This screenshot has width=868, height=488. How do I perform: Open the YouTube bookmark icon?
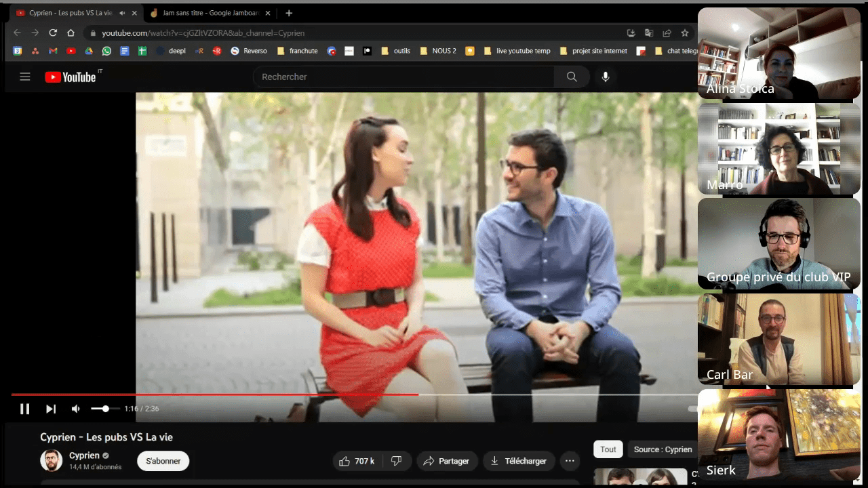71,51
